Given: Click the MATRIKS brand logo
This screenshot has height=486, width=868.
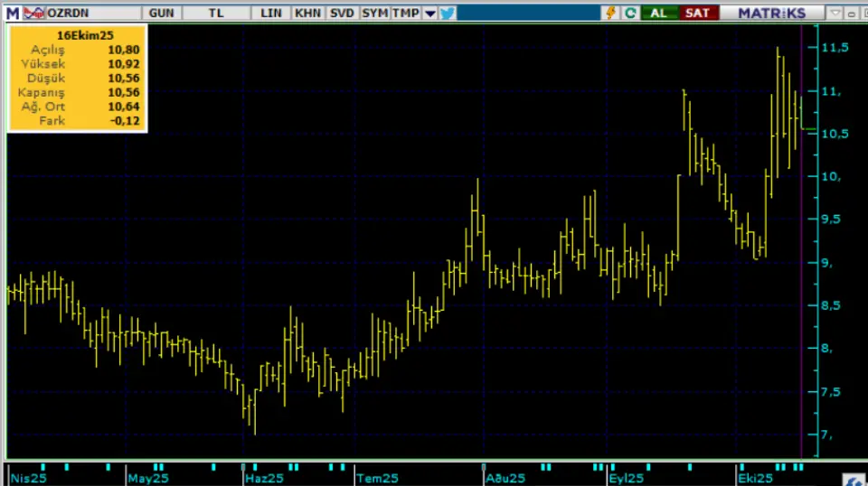Looking at the screenshot, I should tap(770, 13).
